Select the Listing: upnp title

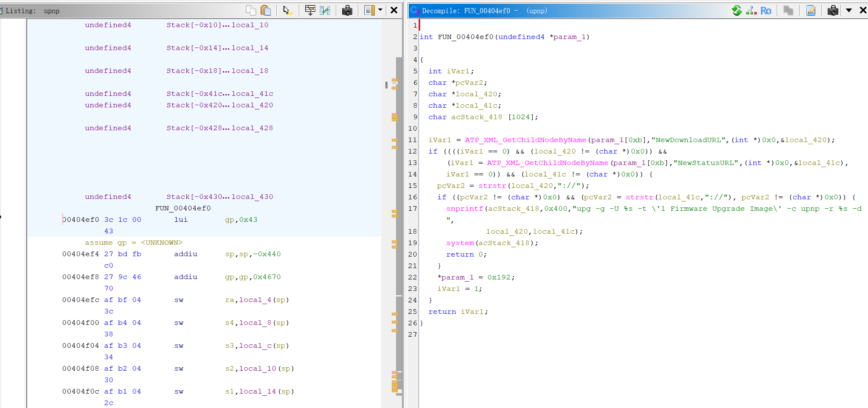[x=32, y=11]
